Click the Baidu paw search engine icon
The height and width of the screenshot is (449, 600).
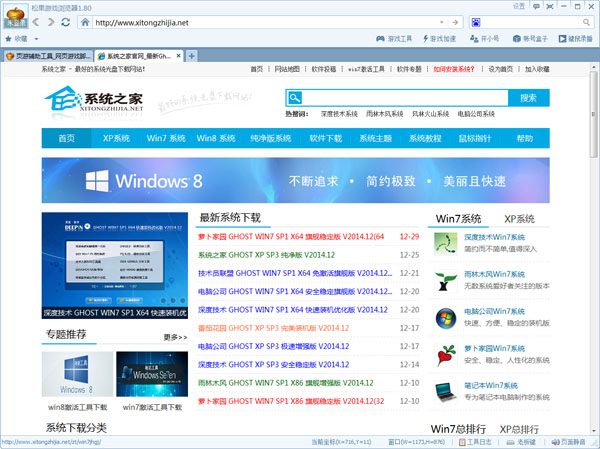click(476, 23)
